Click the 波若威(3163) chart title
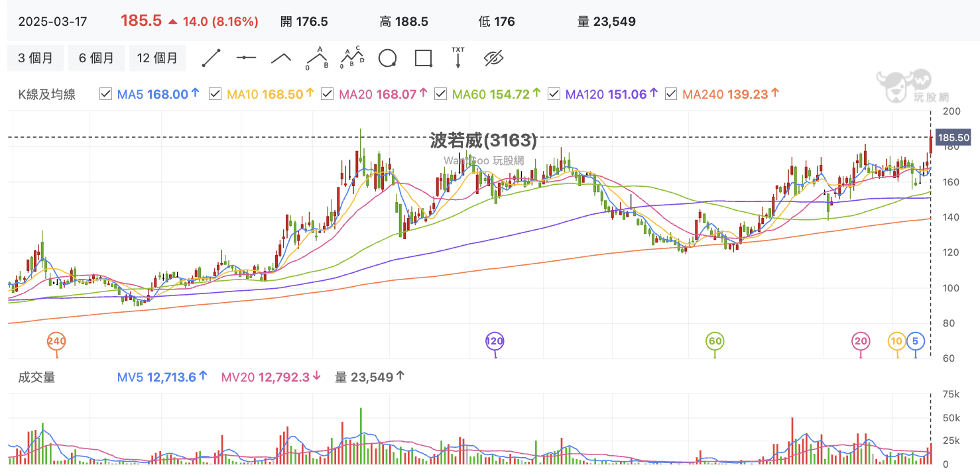This screenshot has height=473, width=980. click(x=483, y=140)
